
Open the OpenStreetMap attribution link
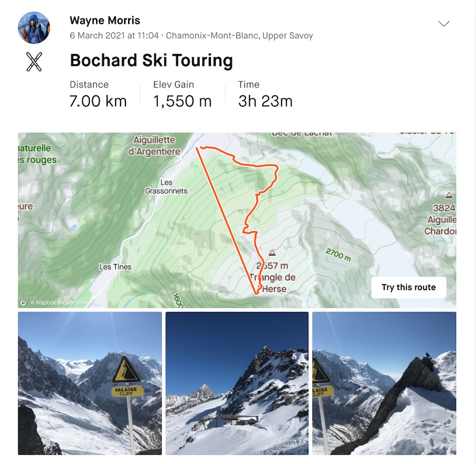[79, 303]
